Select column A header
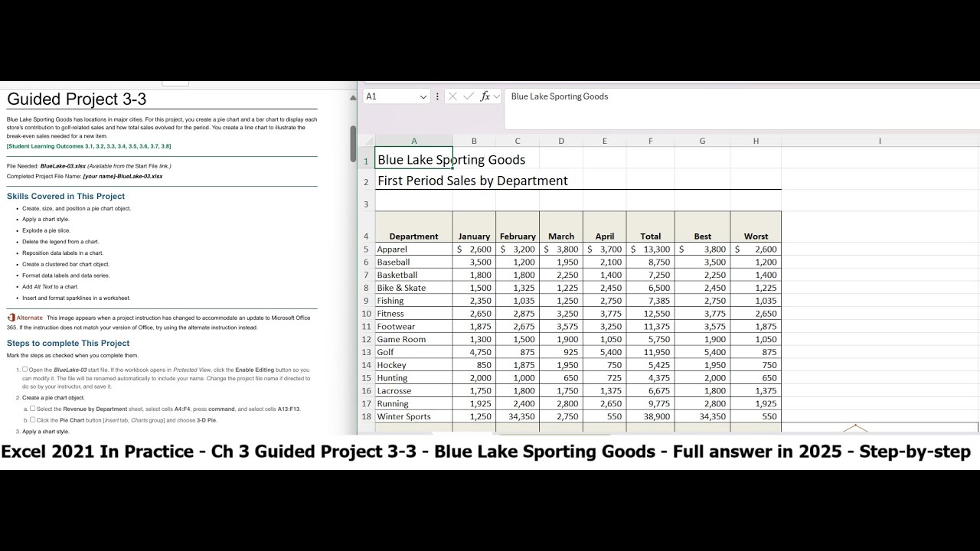Viewport: 980px width, 551px height. (414, 141)
